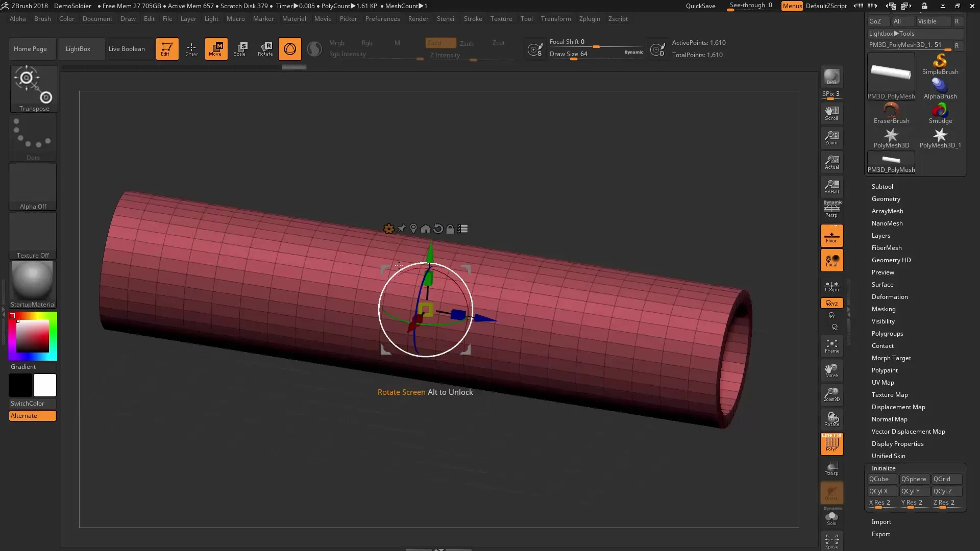Click the Scroll canvas icon
This screenshot has width=980, height=551.
click(832, 113)
